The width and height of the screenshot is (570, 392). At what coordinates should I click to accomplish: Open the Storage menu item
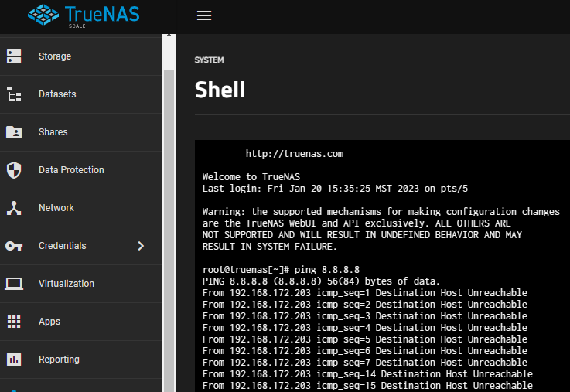81,56
